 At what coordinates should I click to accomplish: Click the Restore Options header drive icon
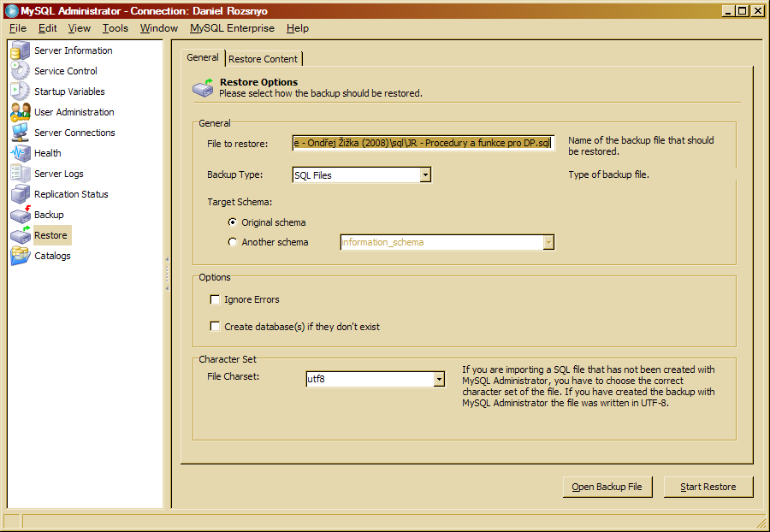203,87
